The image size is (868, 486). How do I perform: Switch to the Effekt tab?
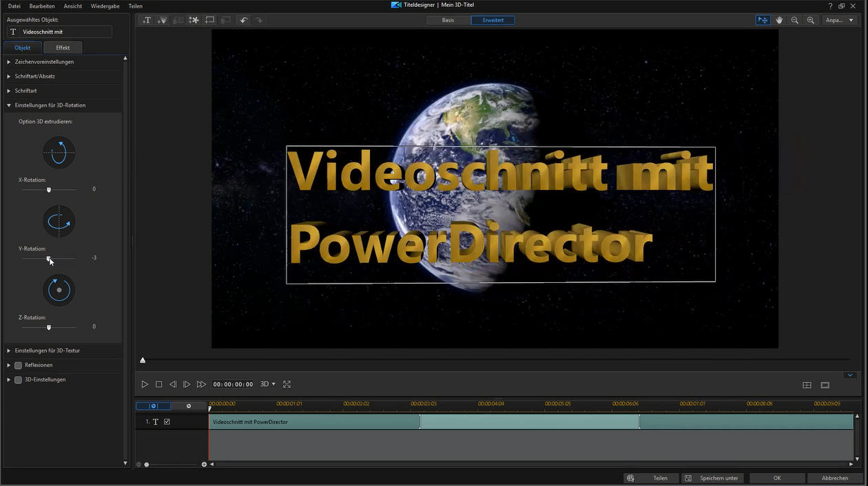tap(63, 47)
